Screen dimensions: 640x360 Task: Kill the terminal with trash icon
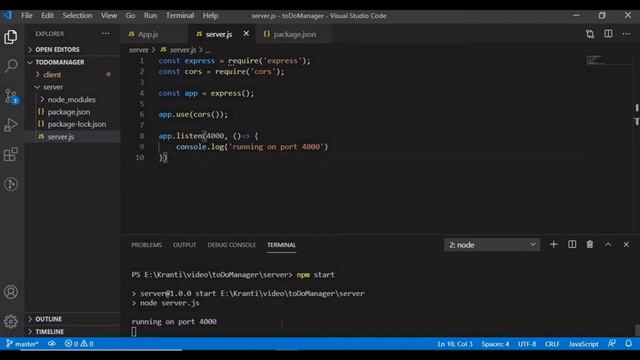(590, 244)
